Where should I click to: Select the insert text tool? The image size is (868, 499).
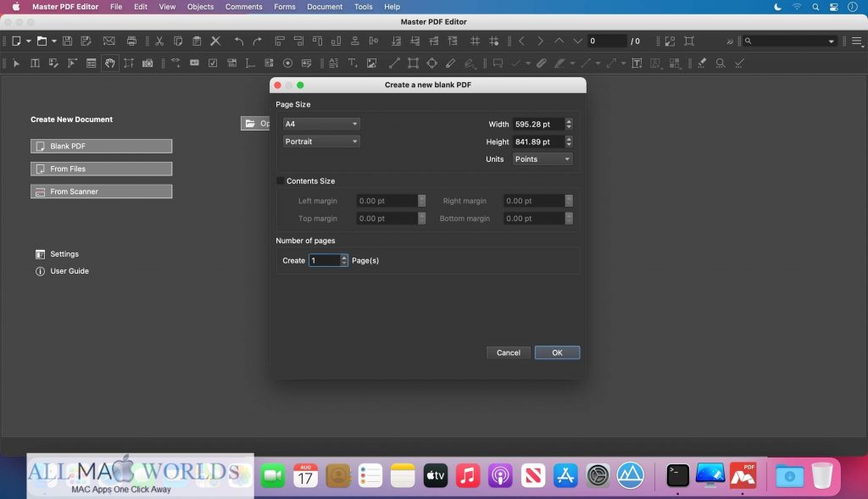tap(352, 63)
